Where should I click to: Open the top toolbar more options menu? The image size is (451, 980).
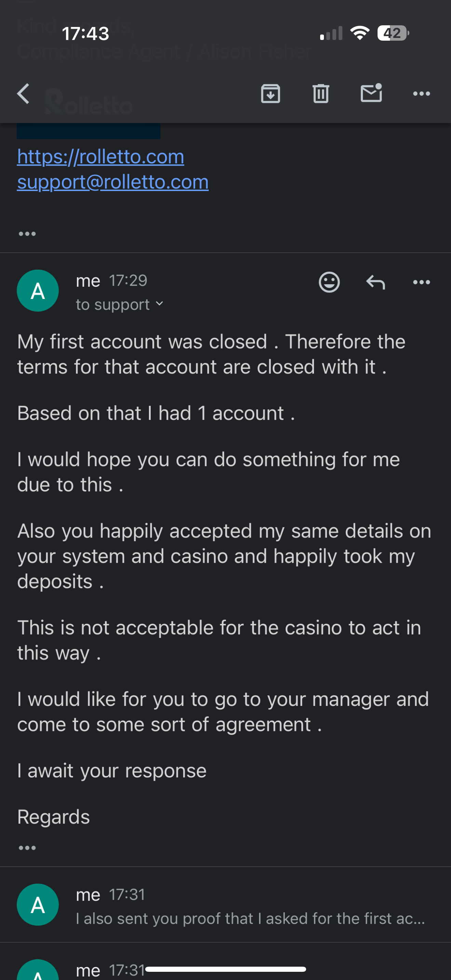[421, 94]
